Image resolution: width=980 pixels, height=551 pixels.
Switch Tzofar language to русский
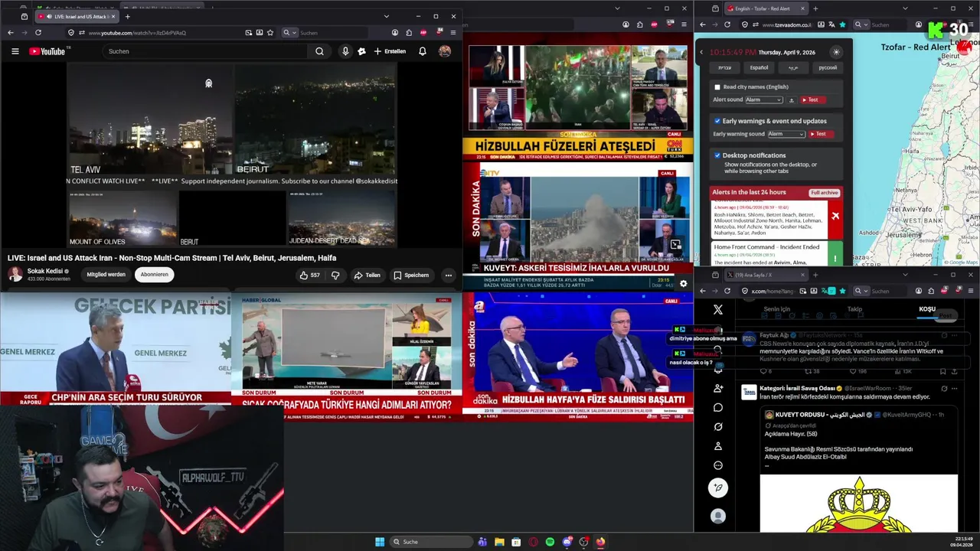click(828, 67)
